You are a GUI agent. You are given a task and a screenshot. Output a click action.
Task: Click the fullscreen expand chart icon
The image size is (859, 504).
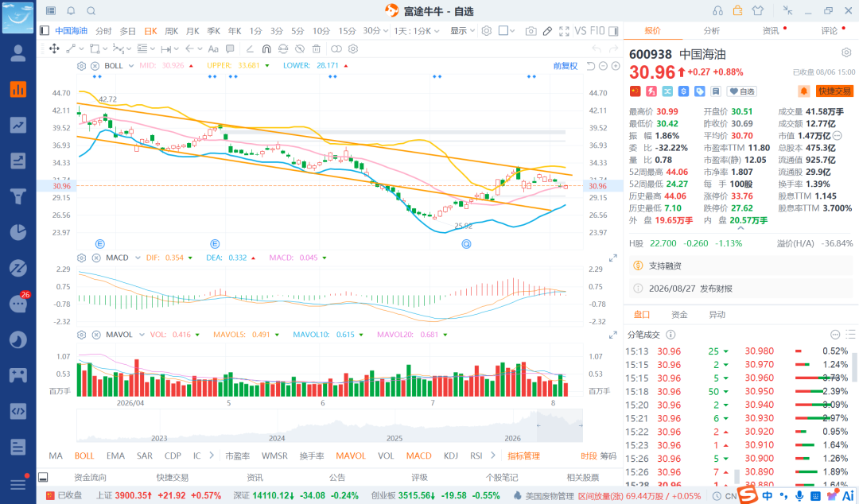click(x=564, y=31)
